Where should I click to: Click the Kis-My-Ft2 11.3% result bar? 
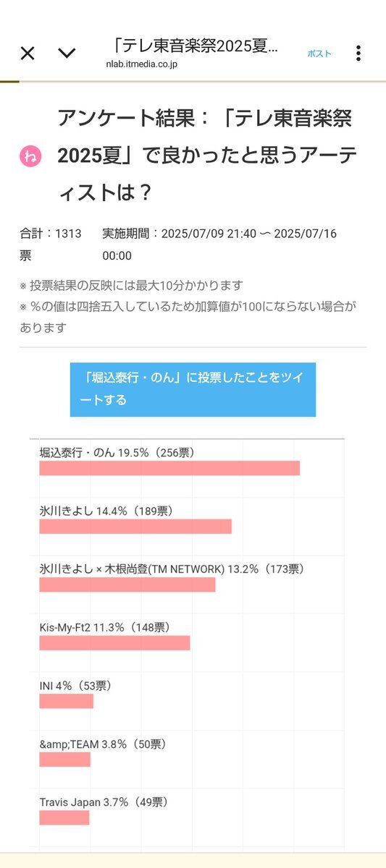pyautogui.click(x=114, y=642)
